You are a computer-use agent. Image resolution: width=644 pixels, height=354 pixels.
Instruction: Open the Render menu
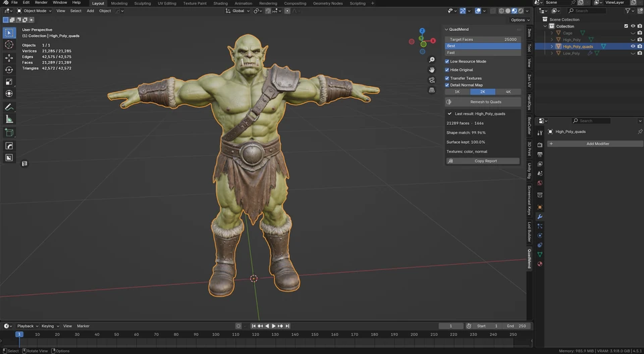[x=41, y=3]
